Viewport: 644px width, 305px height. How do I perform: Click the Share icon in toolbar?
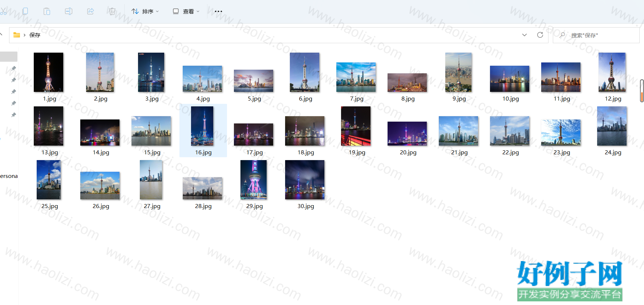(x=90, y=11)
